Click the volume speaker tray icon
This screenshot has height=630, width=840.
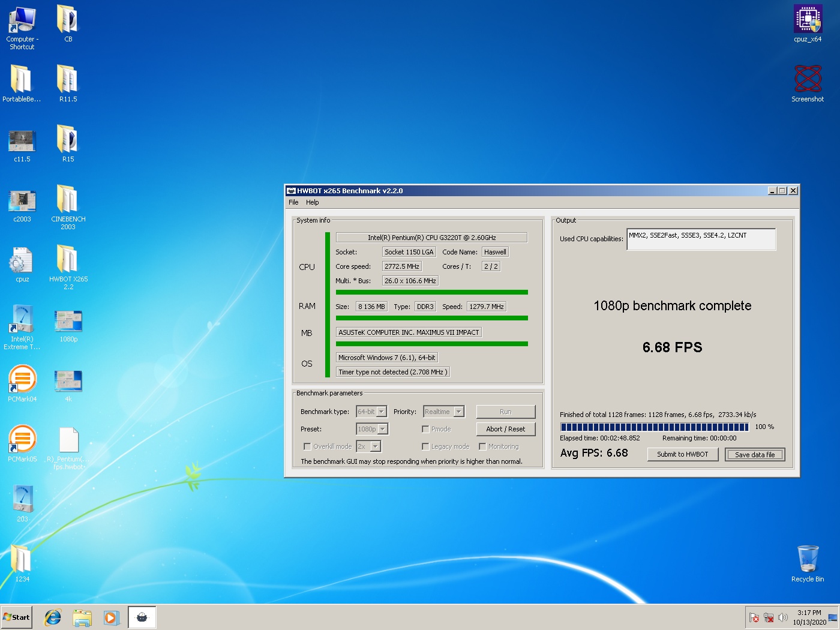tap(782, 617)
